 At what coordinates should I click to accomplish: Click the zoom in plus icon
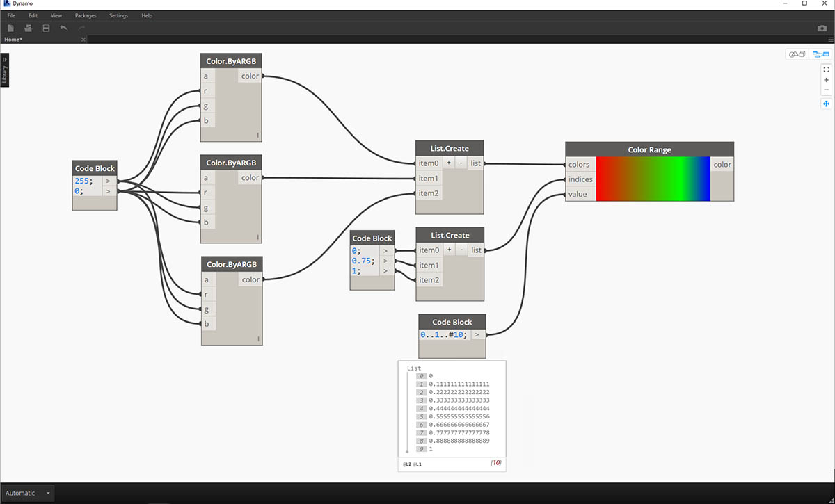click(x=826, y=80)
